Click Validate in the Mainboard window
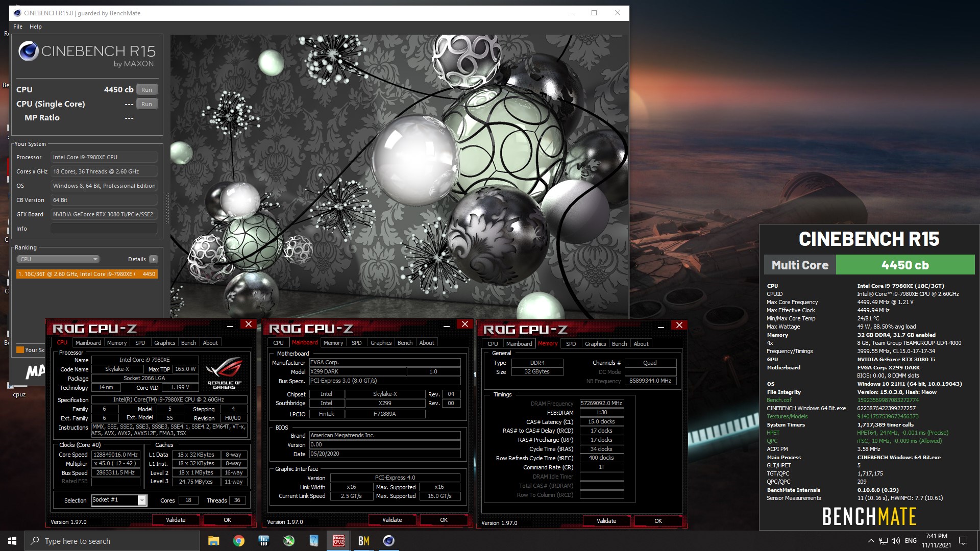This screenshot has height=551, width=980. coord(392,520)
